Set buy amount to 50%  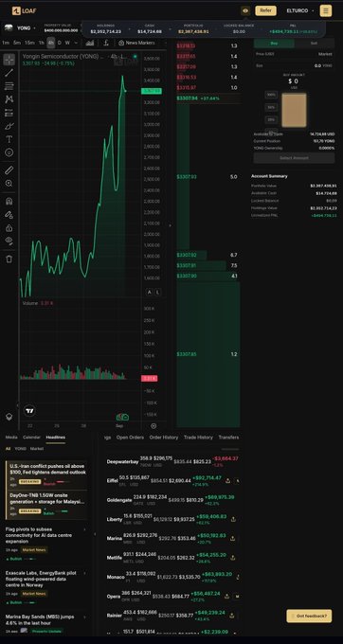coord(271,107)
